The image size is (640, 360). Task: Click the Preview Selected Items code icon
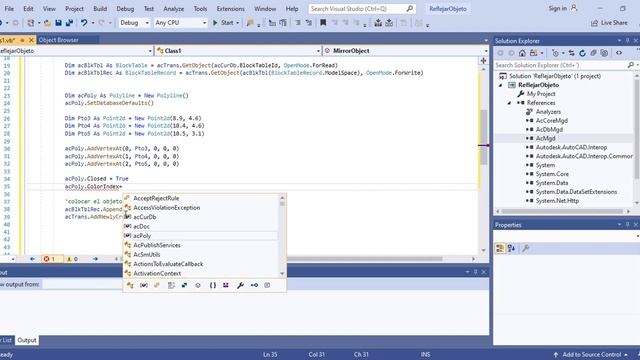[619, 53]
